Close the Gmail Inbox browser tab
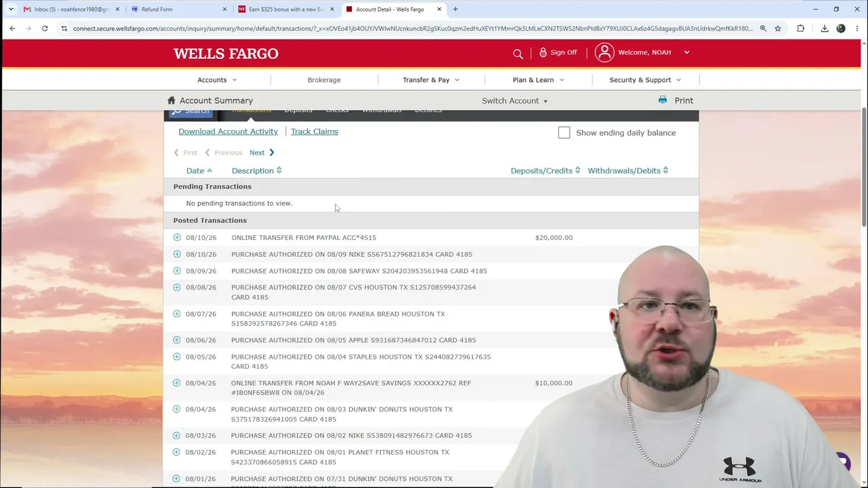 pos(117,9)
